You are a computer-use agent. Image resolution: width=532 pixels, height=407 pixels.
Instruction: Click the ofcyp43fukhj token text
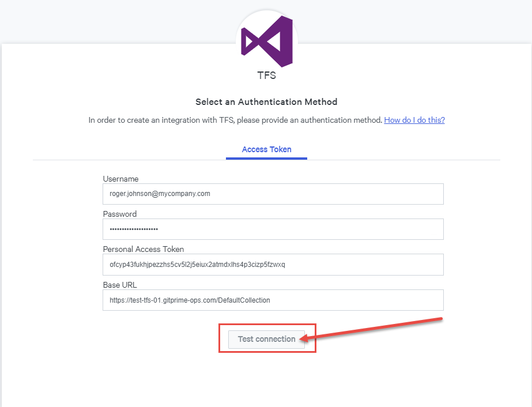pos(197,265)
